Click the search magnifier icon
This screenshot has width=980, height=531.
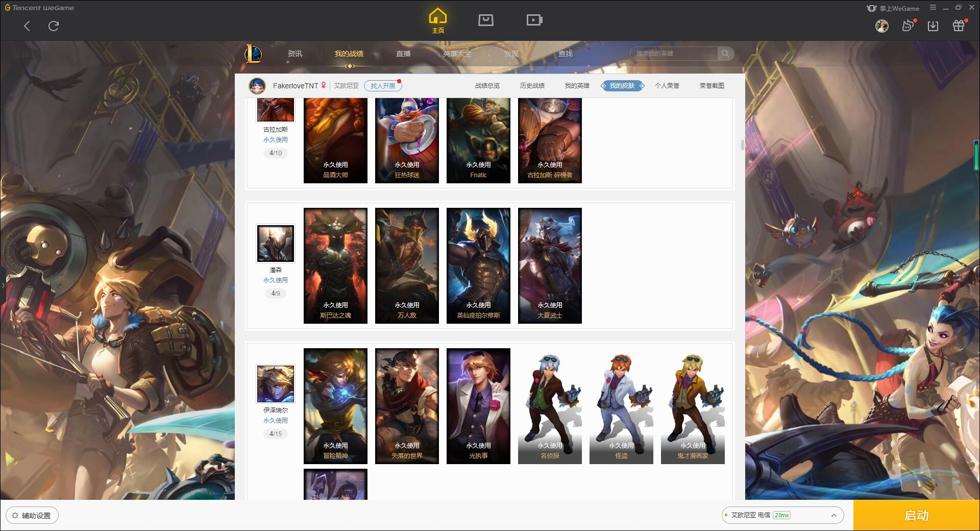click(725, 54)
